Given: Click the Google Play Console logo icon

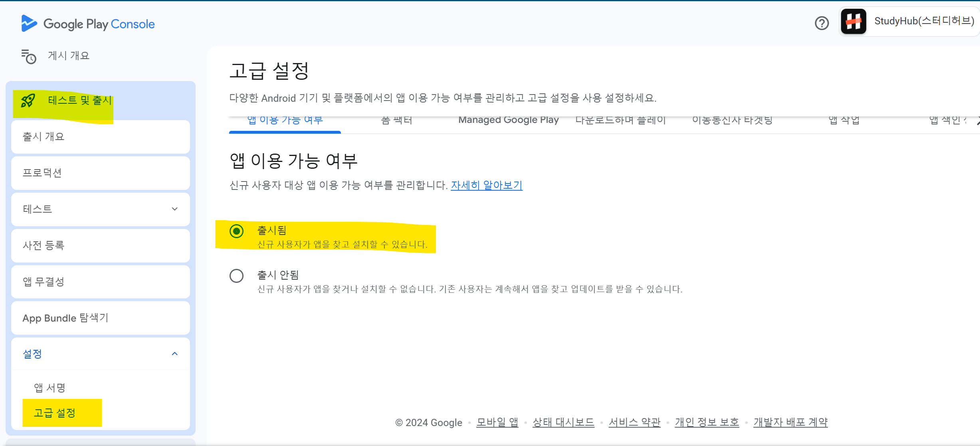Looking at the screenshot, I should 29,24.
